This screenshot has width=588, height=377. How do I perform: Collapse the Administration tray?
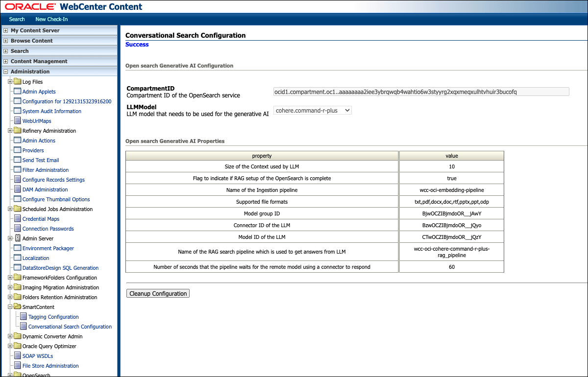coord(5,71)
